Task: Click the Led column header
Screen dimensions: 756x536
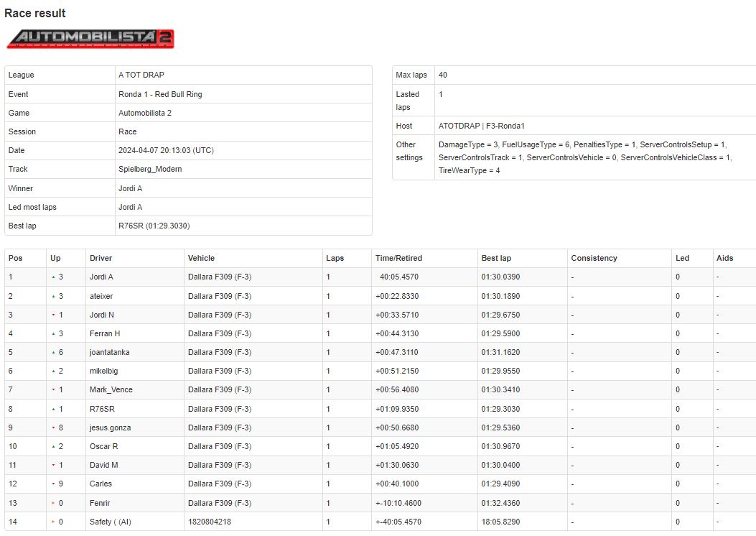Action: [x=682, y=258]
